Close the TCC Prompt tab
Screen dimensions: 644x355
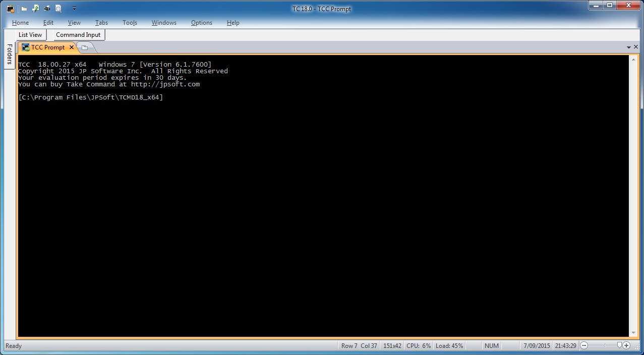(x=72, y=47)
